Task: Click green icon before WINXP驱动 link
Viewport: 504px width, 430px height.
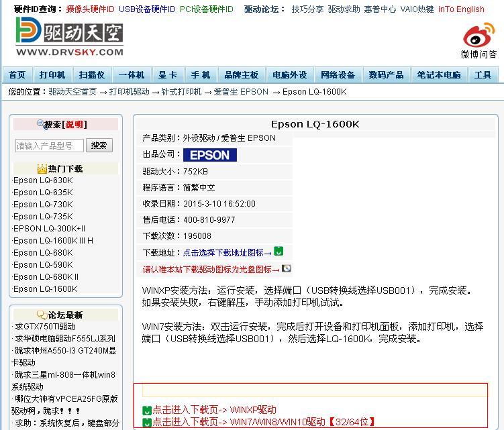Action: pos(147,411)
